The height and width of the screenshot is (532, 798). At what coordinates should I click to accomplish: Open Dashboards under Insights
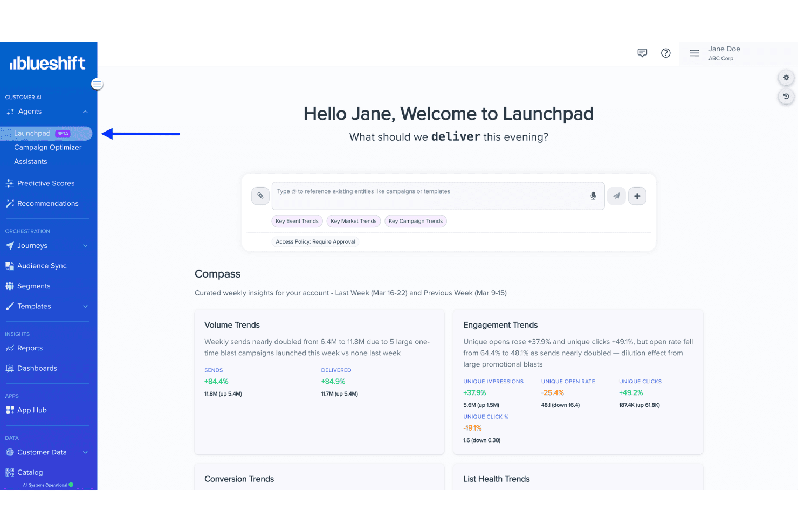click(x=37, y=368)
